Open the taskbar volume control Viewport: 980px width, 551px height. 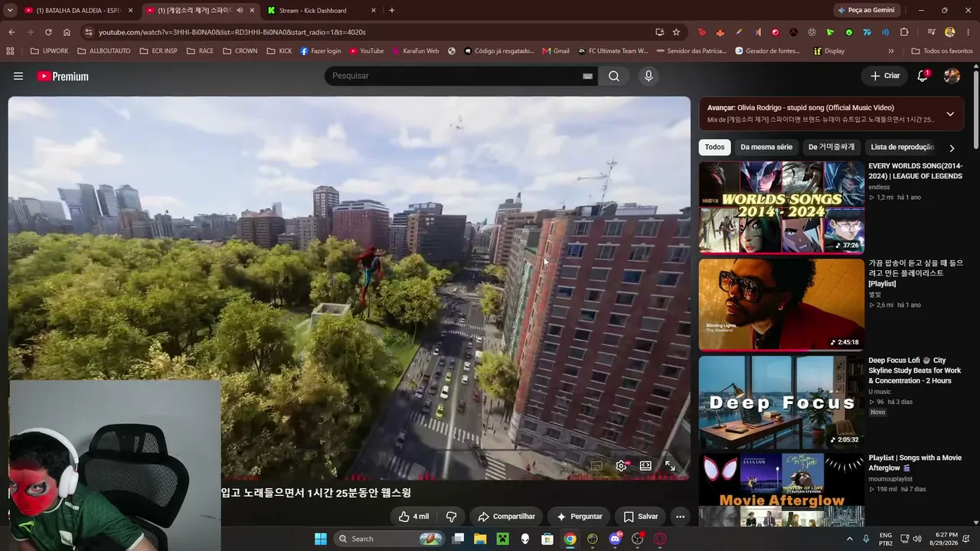[x=917, y=539]
